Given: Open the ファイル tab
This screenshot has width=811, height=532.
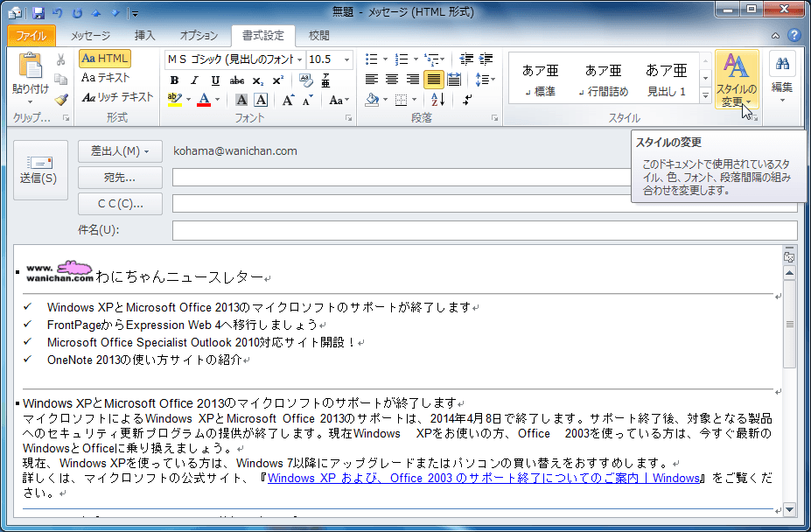Looking at the screenshot, I should (31, 35).
